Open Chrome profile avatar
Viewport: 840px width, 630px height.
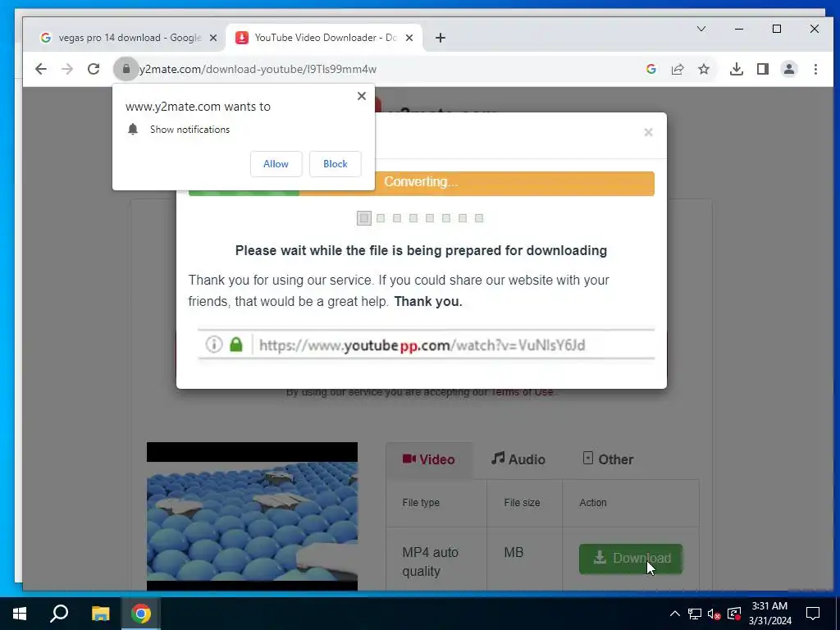pyautogui.click(x=789, y=69)
